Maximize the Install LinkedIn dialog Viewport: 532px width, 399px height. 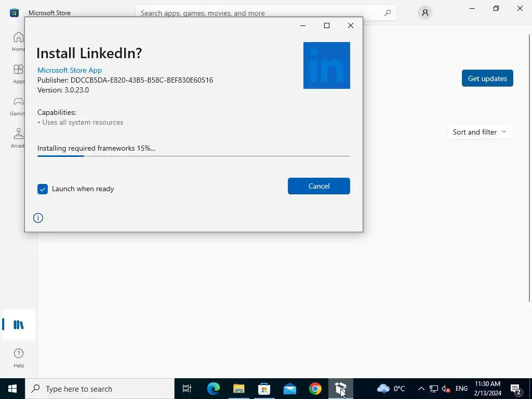coord(327,25)
